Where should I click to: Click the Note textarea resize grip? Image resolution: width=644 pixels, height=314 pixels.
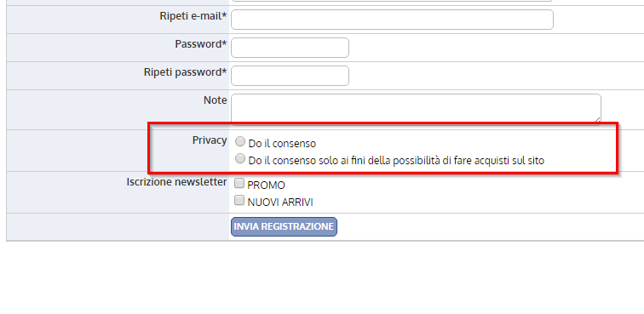click(597, 120)
